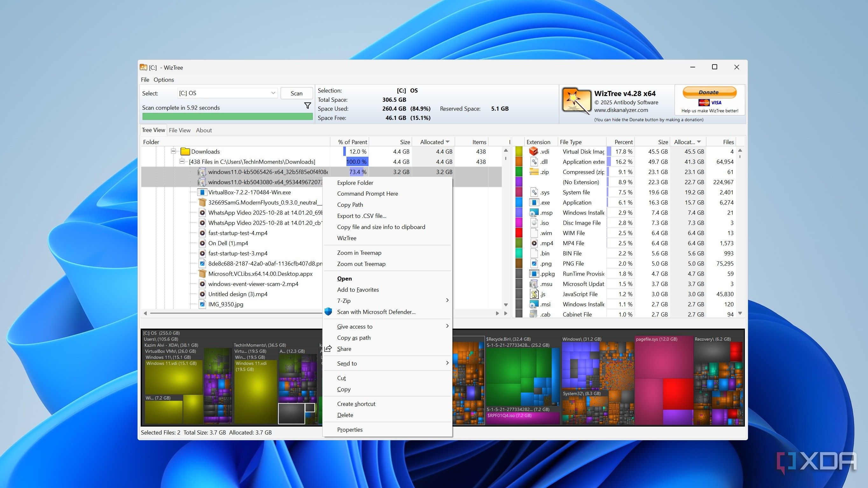The image size is (868, 488).
Task: Open Properties from the context menu
Action: pyautogui.click(x=388, y=430)
